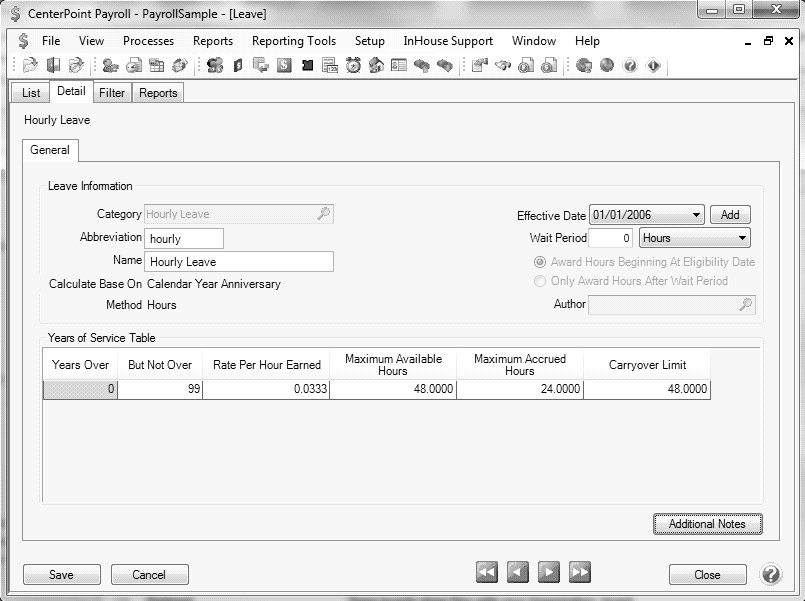The image size is (805, 601).
Task: Open the Reports menu in the menu bar
Action: [x=213, y=41]
